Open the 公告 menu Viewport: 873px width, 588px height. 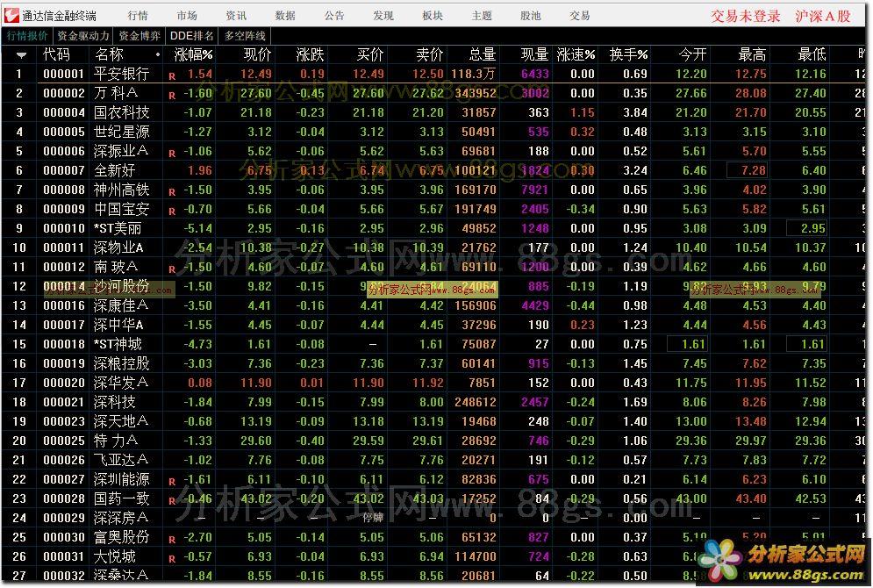(334, 16)
